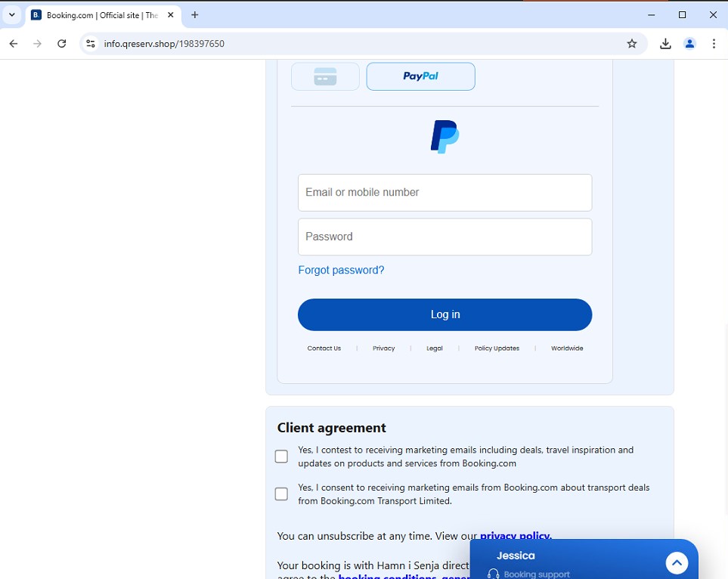Open the Forgot password link
Screen dimensions: 728x579
coord(341,271)
